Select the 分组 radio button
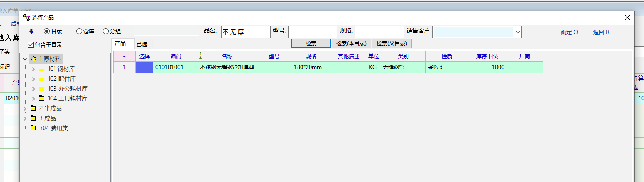 pyautogui.click(x=105, y=31)
